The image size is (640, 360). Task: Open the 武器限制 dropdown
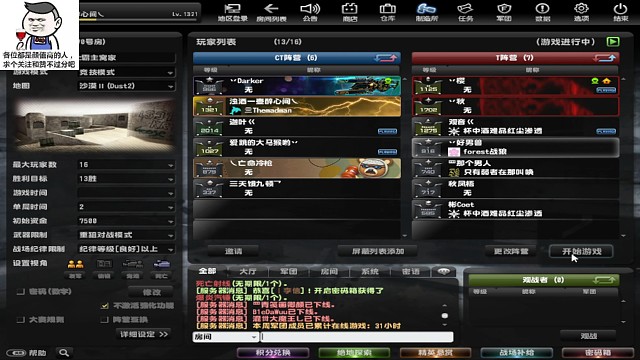click(126, 235)
